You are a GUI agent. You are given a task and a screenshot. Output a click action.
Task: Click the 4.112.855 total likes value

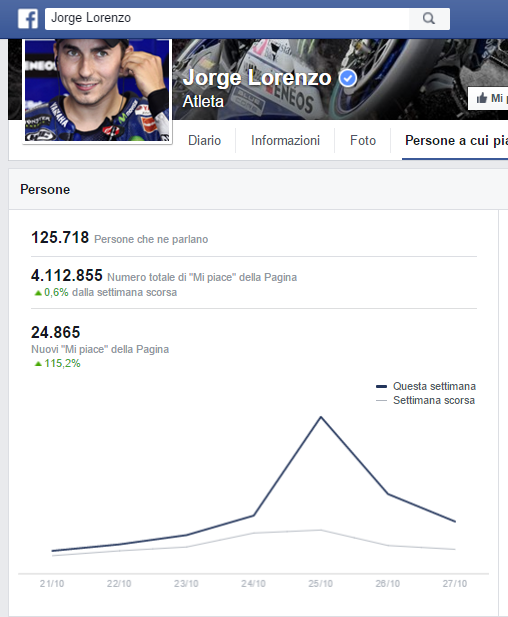click(67, 275)
